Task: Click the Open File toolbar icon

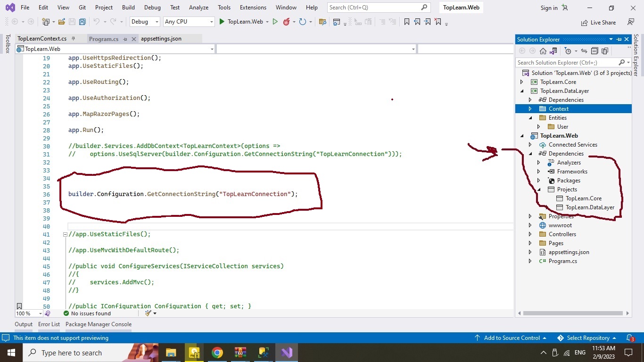Action: [62, 22]
